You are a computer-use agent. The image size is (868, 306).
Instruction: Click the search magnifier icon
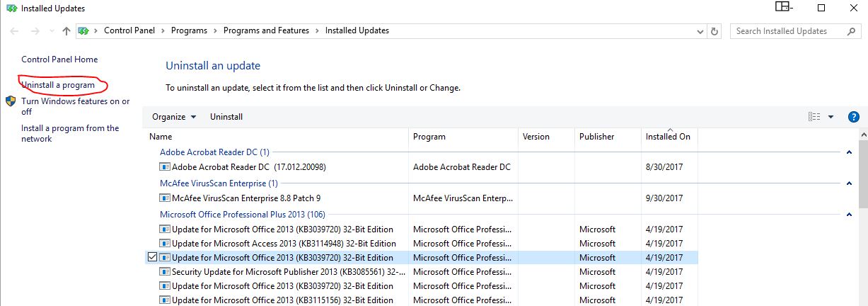coord(851,31)
